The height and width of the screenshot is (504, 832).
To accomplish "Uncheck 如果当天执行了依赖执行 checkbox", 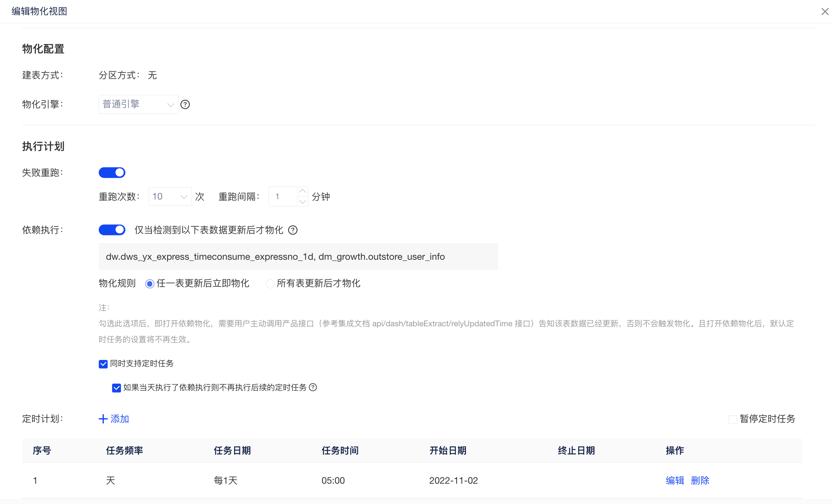I will coord(116,388).
